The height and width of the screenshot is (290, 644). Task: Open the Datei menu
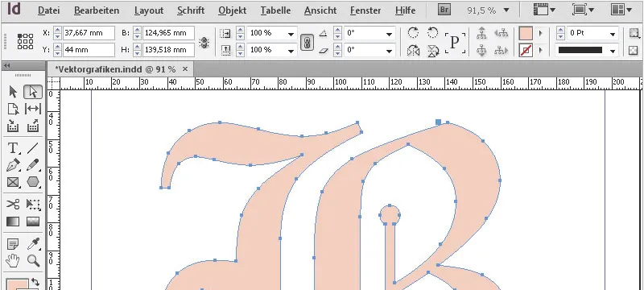48,10
